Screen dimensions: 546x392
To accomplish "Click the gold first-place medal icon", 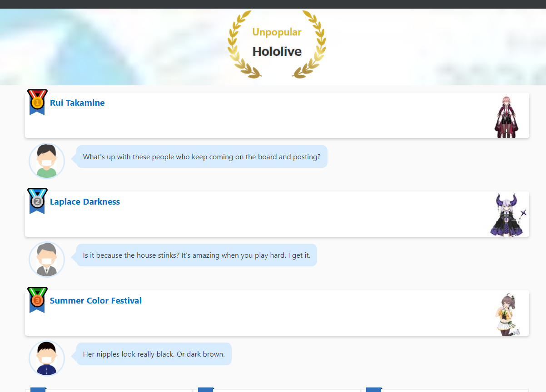I will click(x=37, y=102).
